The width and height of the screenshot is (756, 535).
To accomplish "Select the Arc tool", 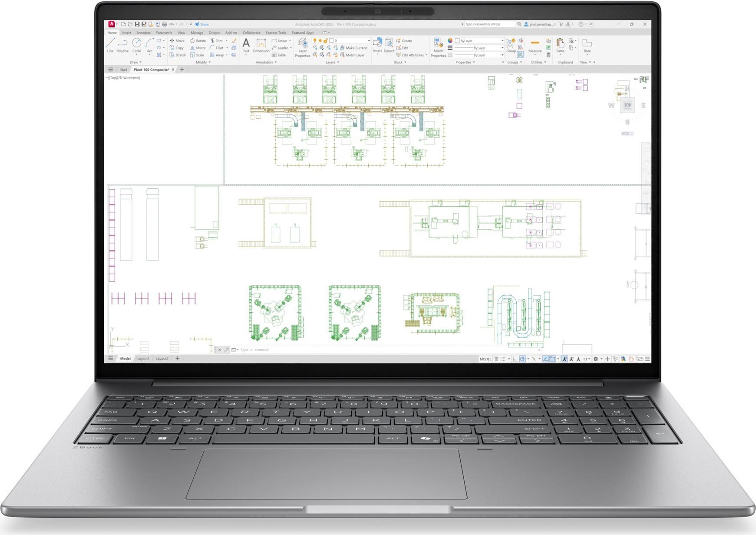I will [x=149, y=45].
